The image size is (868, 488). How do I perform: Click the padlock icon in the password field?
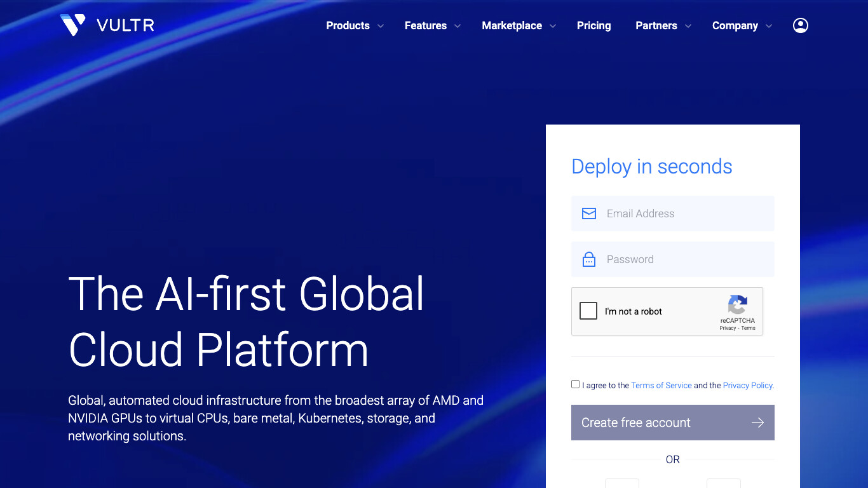[x=588, y=259]
